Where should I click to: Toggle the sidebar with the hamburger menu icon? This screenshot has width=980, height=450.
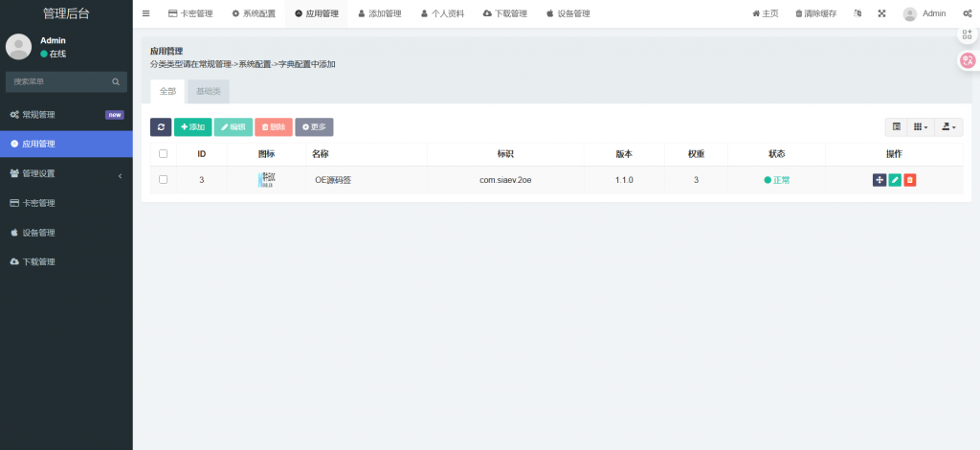coord(145,14)
